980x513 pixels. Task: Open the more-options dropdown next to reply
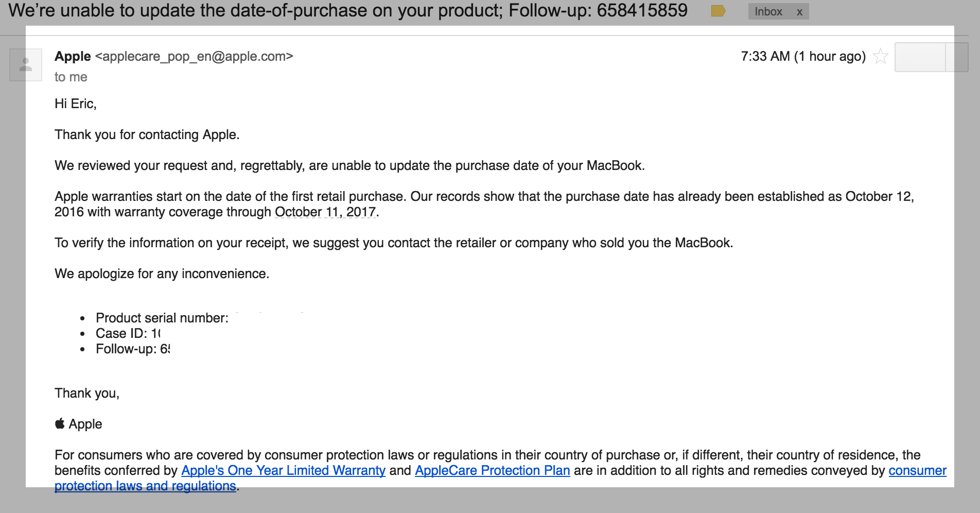point(957,57)
